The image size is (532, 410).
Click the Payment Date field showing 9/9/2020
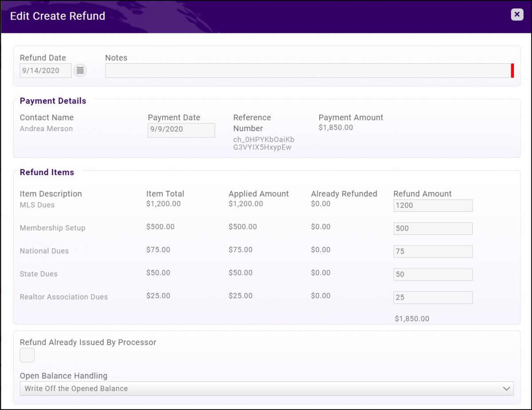coord(180,130)
